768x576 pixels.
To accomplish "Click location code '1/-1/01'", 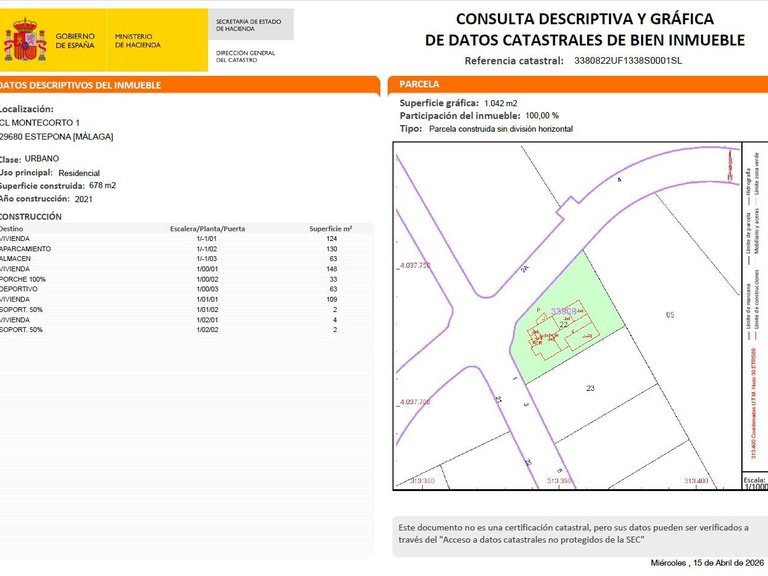I will 207,239.
